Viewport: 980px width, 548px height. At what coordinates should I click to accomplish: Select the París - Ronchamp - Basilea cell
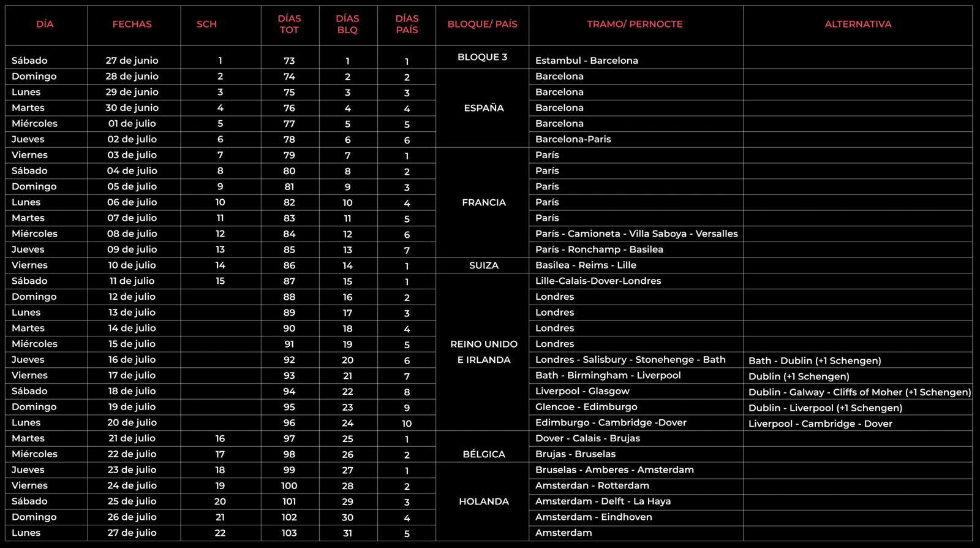click(x=598, y=249)
